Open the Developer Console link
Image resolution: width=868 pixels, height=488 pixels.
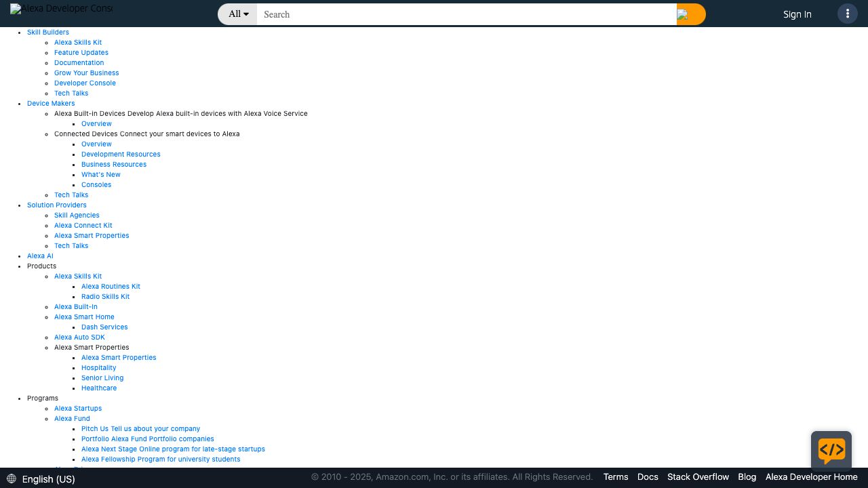[85, 83]
